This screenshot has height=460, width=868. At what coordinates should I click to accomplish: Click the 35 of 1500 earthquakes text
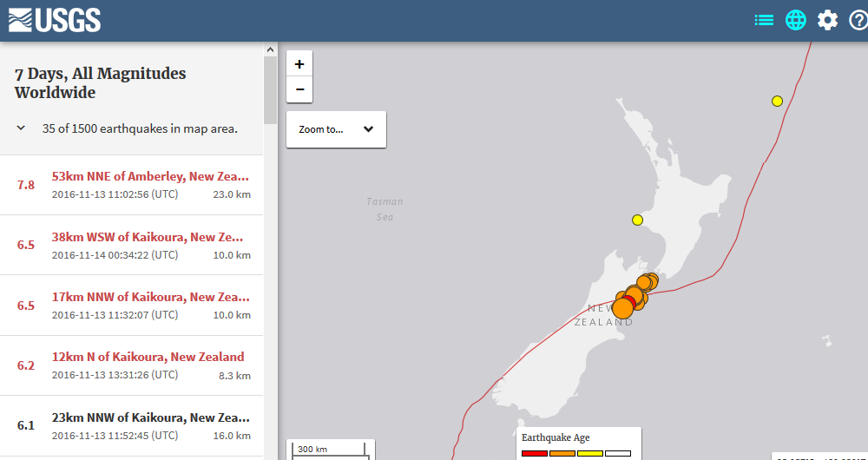click(x=140, y=129)
